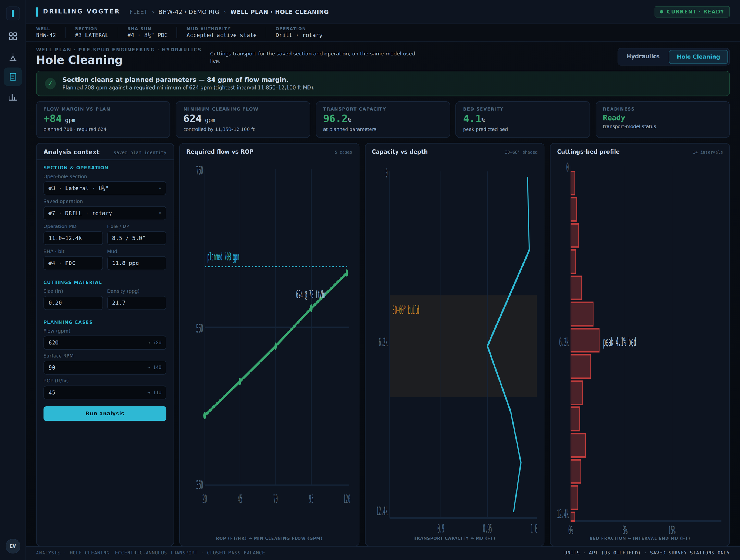740x560 pixels.
Task: Edit the Operation MD field
Action: pos(73,238)
